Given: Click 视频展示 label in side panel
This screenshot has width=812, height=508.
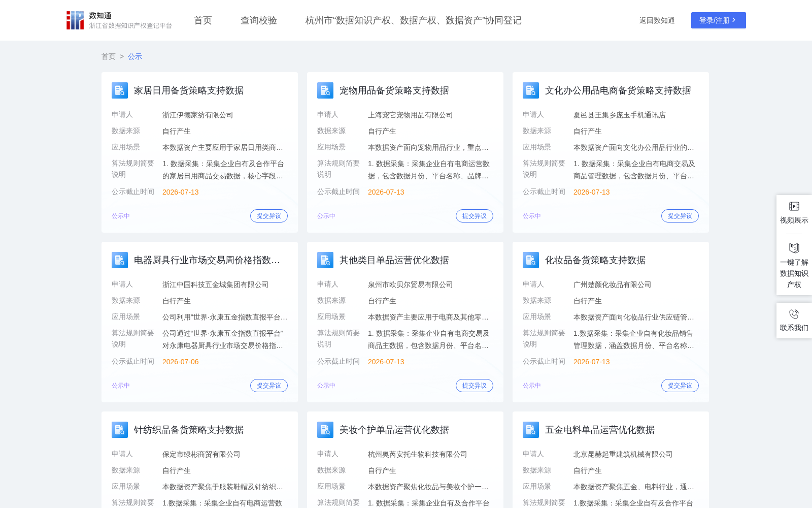Looking at the screenshot, I should 794,220.
